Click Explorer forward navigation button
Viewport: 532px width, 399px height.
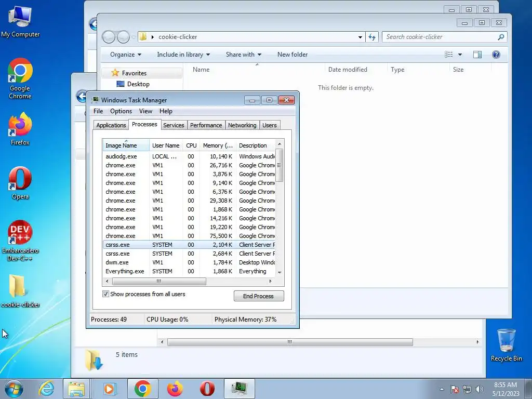pyautogui.click(x=123, y=37)
